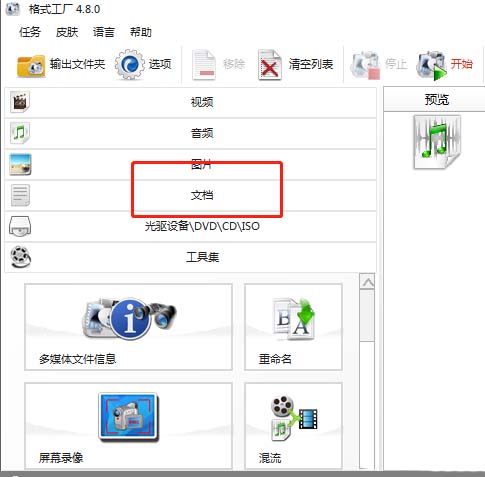Click the 选项 gear icon

pos(130,64)
